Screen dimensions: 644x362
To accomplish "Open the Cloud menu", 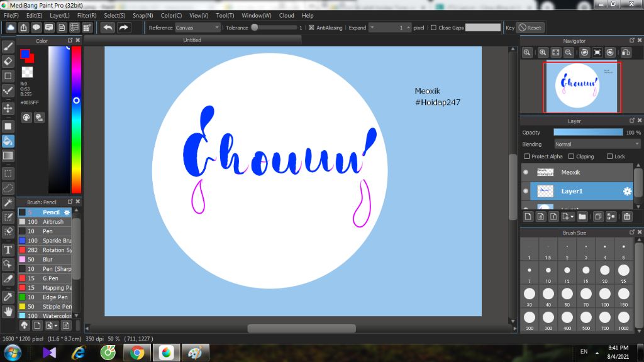I will pyautogui.click(x=286, y=15).
